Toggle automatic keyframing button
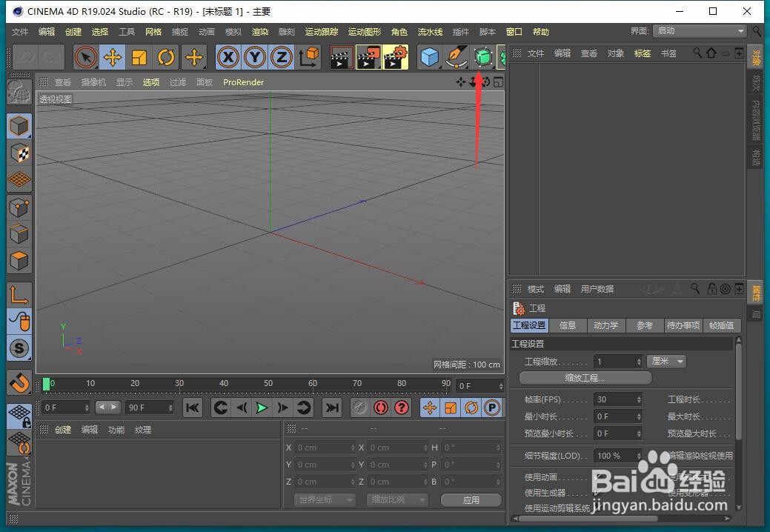 [381, 408]
